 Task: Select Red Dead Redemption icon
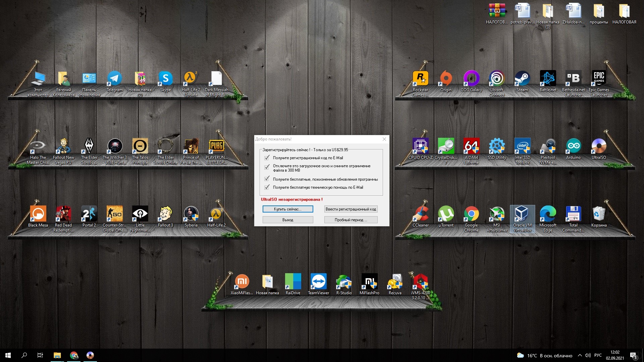pyautogui.click(x=64, y=219)
